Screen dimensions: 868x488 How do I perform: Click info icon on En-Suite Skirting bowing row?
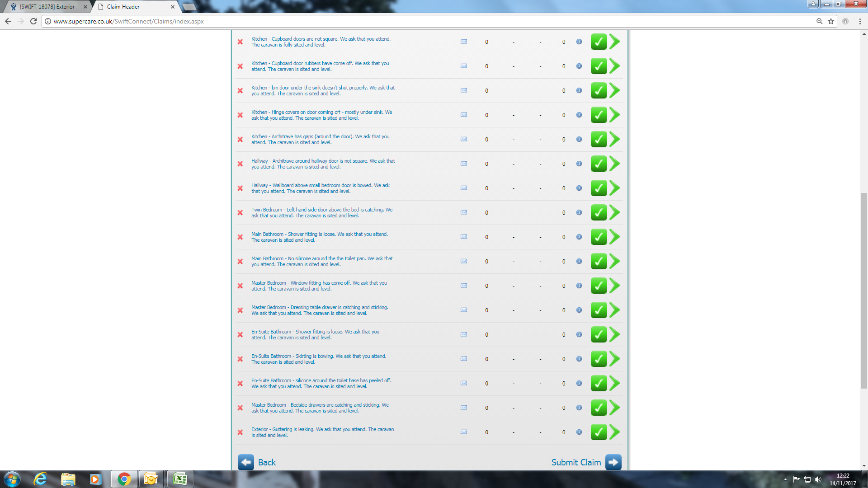click(579, 359)
